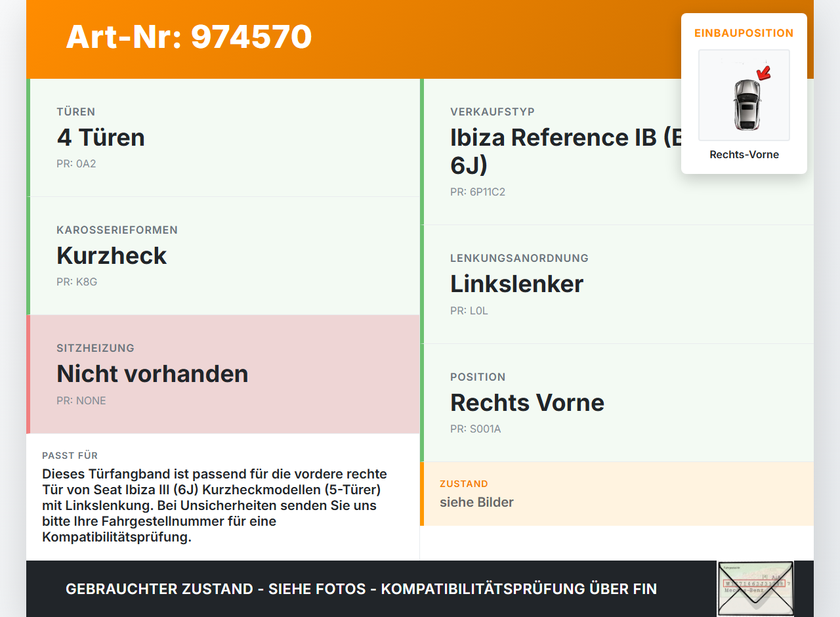Screen dimensions: 840x617
Task: Click the article number Art-Nr: 974570
Action: (x=188, y=37)
